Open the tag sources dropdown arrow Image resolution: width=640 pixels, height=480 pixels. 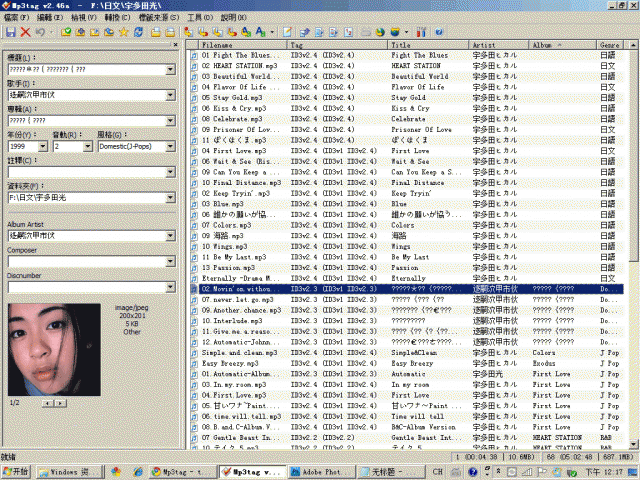pos(406,32)
